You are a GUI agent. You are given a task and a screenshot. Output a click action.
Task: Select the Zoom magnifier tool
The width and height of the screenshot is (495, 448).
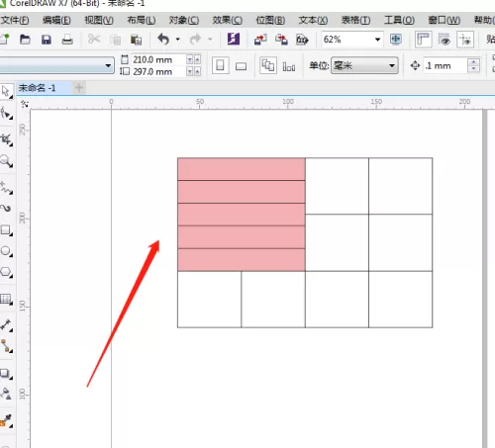pyautogui.click(x=6, y=161)
